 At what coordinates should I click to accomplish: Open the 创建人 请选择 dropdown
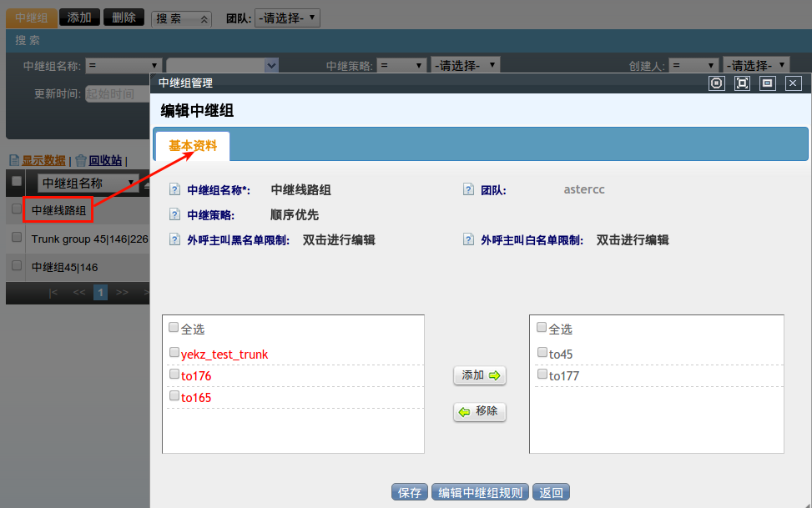pyautogui.click(x=756, y=65)
